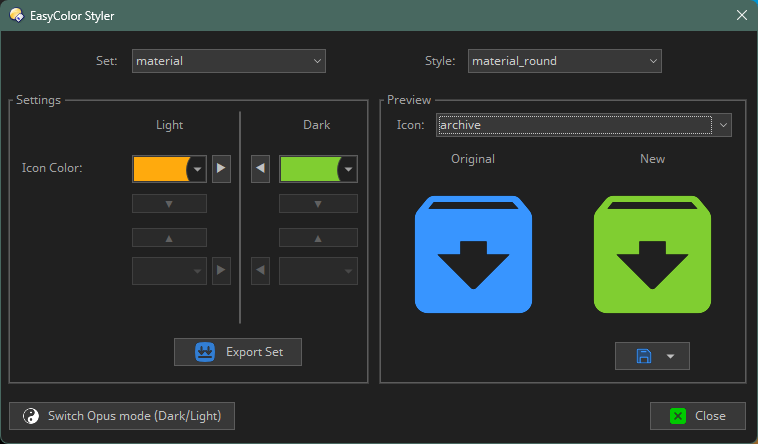Click the Original blue archive icon preview
Screen dimensions: 758x444
(x=473, y=254)
